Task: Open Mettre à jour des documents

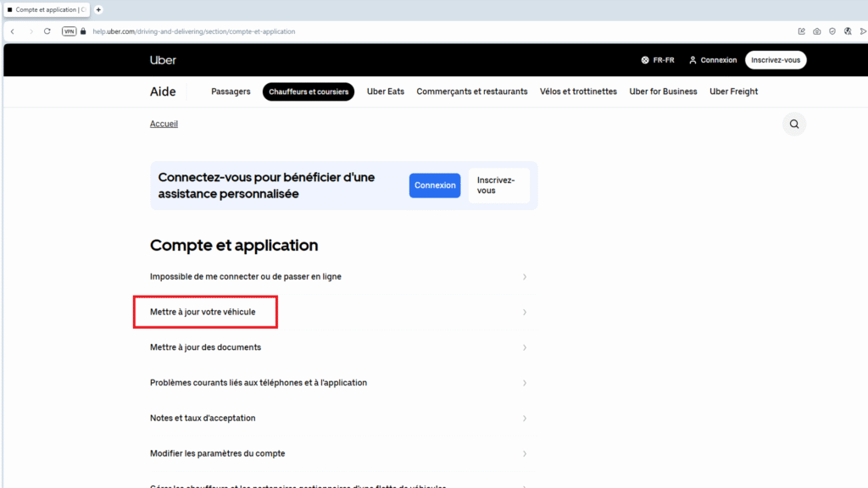Action: (x=339, y=347)
